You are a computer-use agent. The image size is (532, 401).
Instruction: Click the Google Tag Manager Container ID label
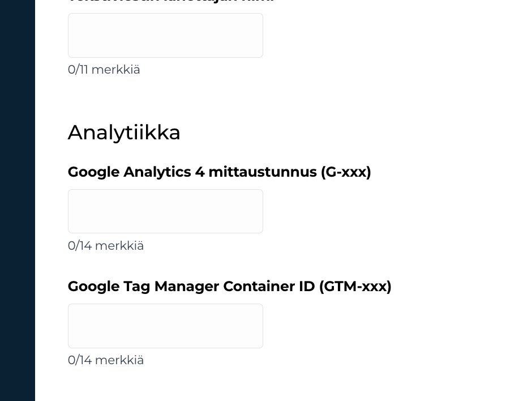(x=229, y=286)
